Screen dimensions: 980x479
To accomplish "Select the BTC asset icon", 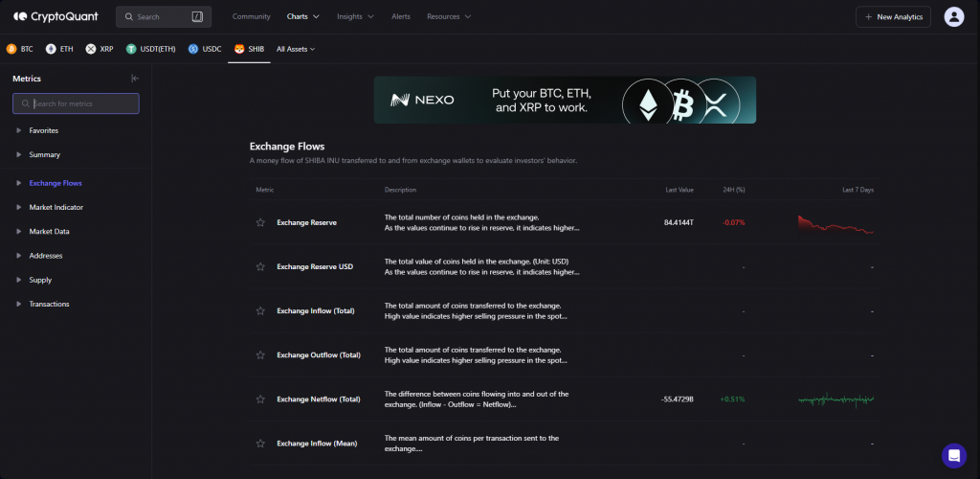I will [x=11, y=48].
